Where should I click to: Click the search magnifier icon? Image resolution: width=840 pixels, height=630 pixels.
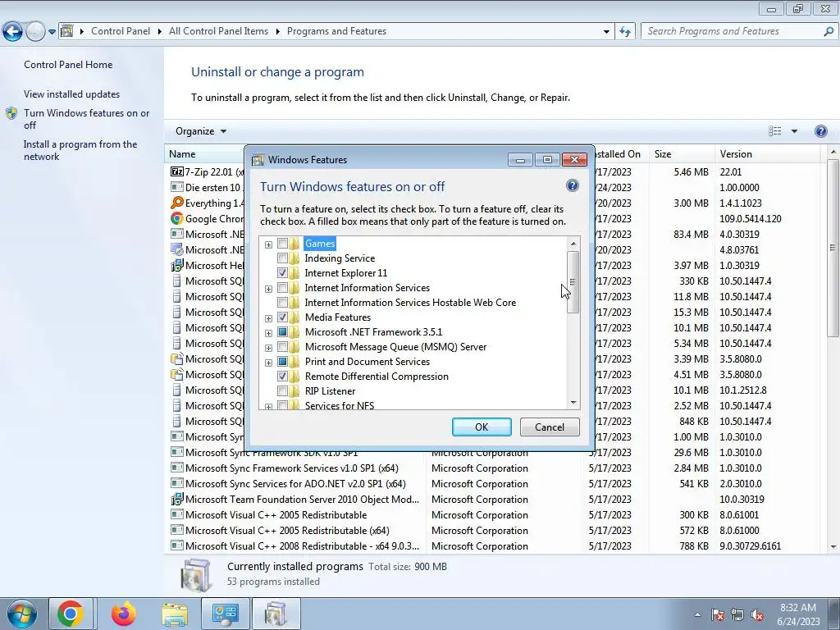click(x=829, y=31)
